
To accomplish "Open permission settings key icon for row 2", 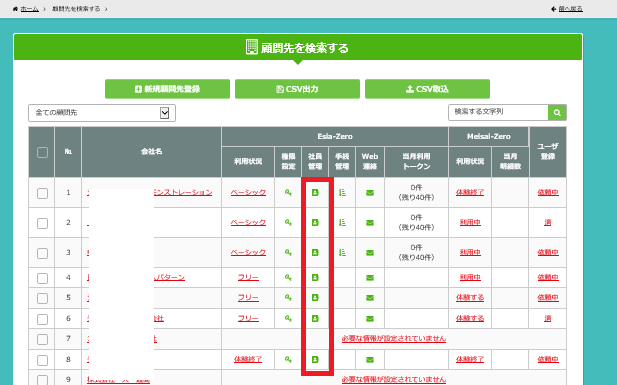I will (x=288, y=222).
